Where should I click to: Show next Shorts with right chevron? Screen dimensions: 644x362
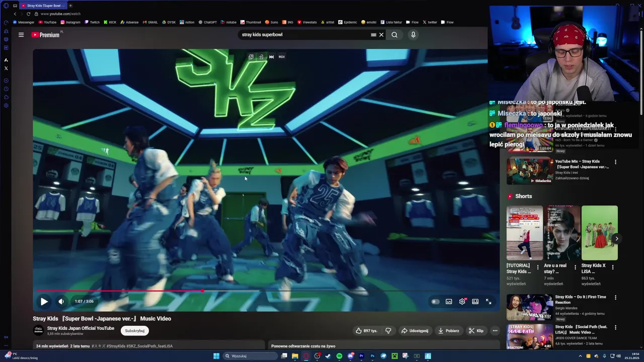pos(616,239)
